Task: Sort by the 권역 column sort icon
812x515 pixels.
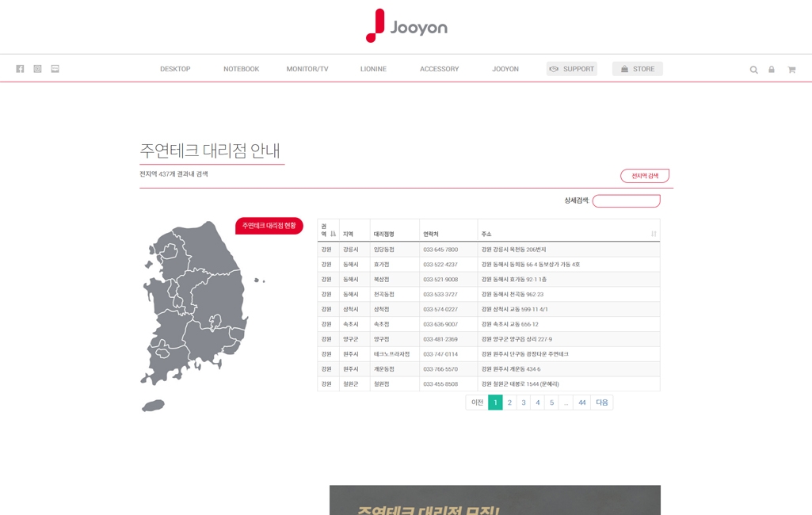Action: [x=333, y=234]
